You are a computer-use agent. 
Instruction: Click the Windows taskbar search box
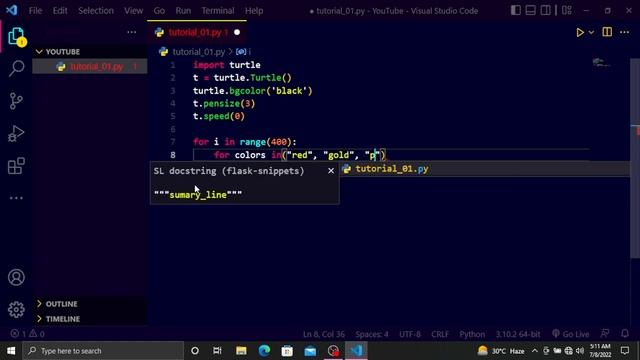coord(103,351)
